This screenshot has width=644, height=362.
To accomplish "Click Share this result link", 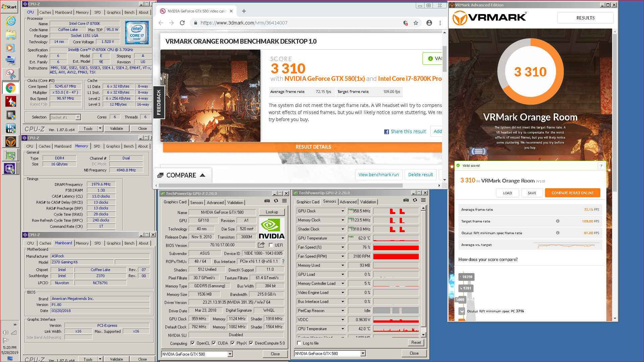I will pos(405,132).
